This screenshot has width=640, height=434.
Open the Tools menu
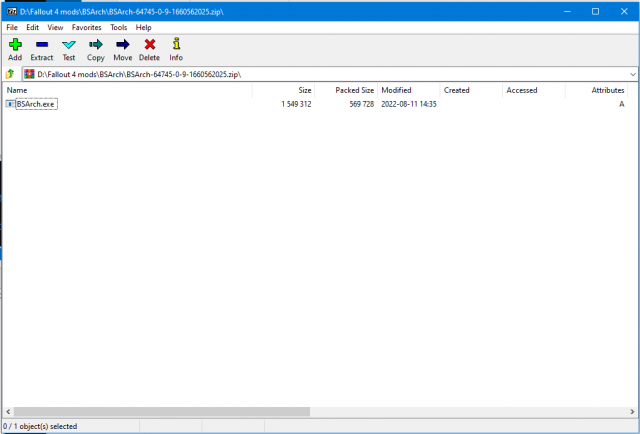pyautogui.click(x=118, y=27)
